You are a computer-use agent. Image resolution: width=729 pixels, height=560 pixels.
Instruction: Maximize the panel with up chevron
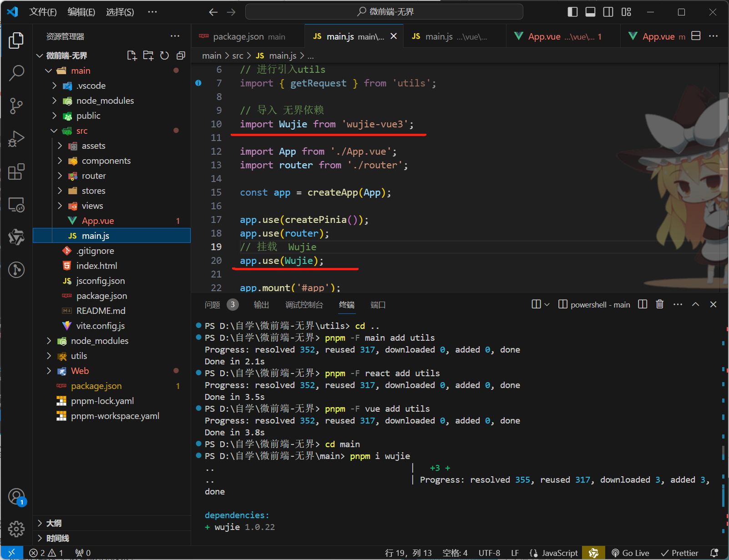[696, 304]
